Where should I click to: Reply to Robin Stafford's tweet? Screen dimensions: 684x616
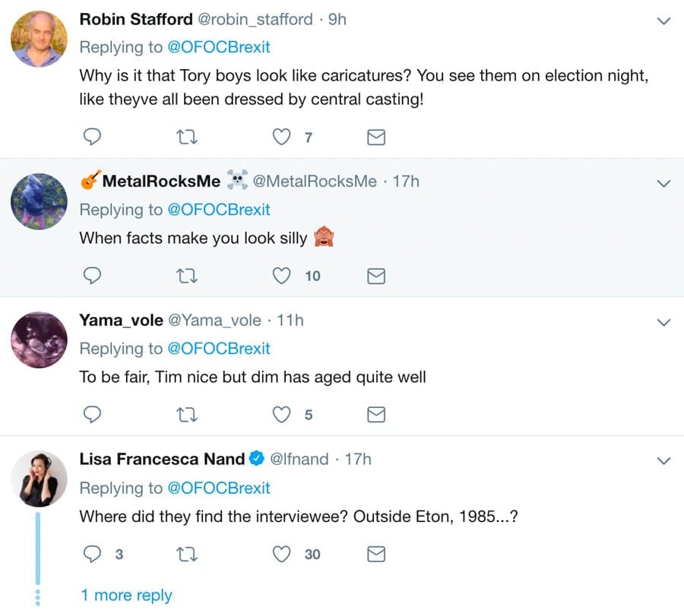click(x=92, y=137)
